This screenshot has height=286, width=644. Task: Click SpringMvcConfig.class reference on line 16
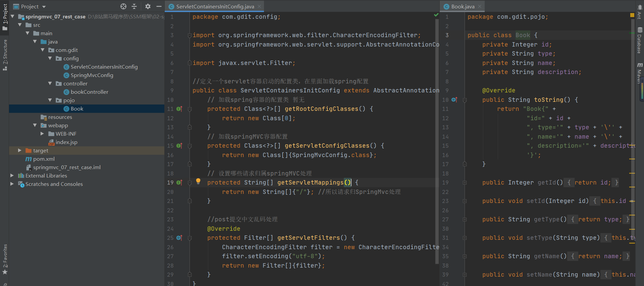pos(332,155)
